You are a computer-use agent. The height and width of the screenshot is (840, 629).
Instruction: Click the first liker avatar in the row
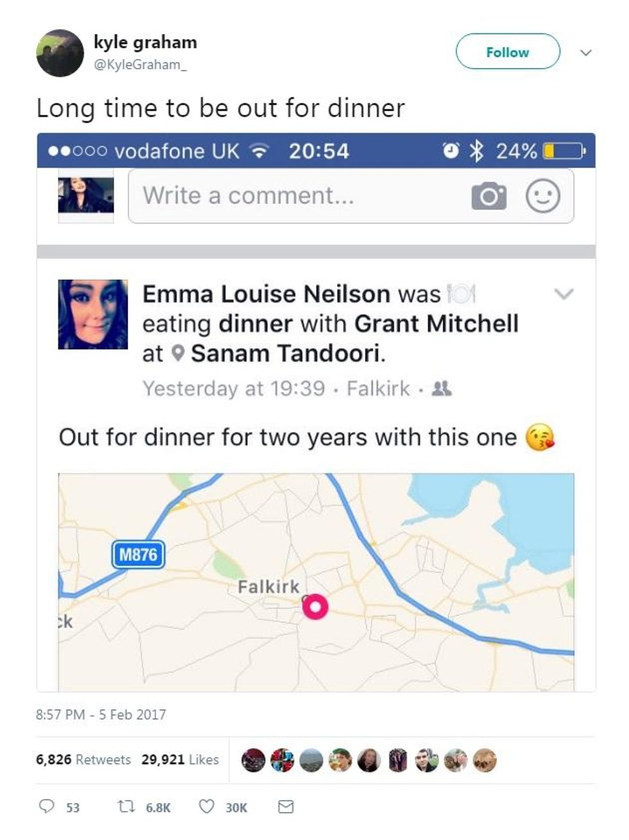253,760
